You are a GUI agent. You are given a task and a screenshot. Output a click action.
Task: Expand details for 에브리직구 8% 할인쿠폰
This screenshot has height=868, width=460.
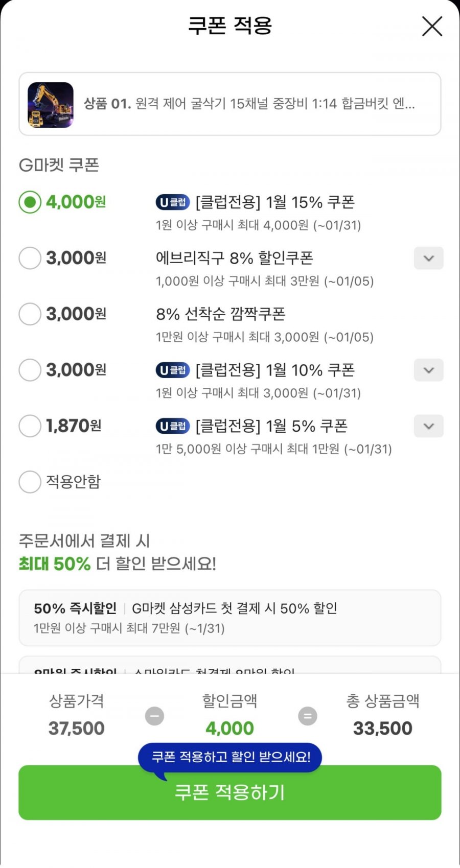428,258
